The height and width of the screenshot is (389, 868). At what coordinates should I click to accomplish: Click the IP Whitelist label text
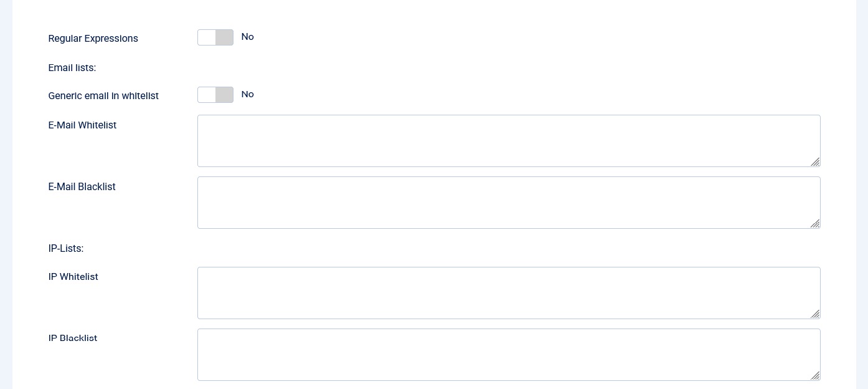(x=73, y=277)
